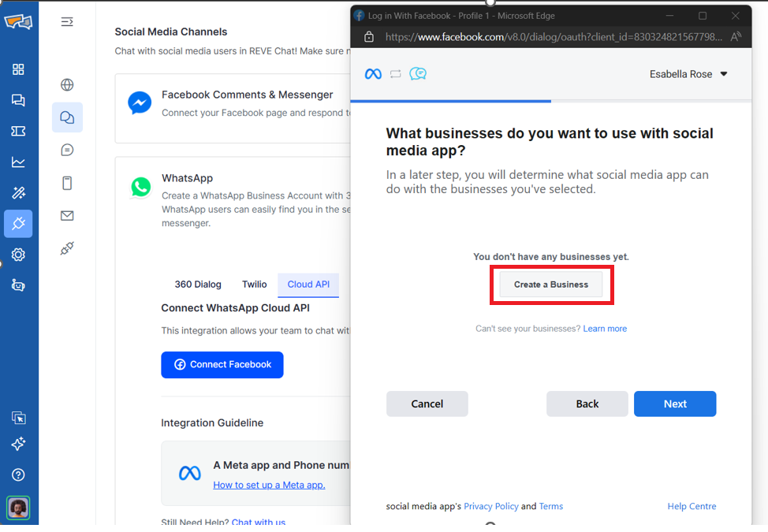
Task: Click the lock site info icon in Edge
Action: (369, 37)
